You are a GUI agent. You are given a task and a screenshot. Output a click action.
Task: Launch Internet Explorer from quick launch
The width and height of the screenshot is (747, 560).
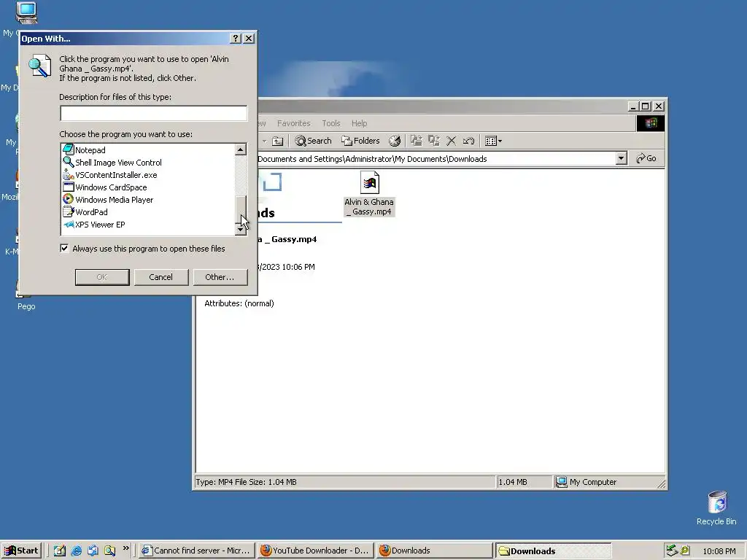click(76, 551)
